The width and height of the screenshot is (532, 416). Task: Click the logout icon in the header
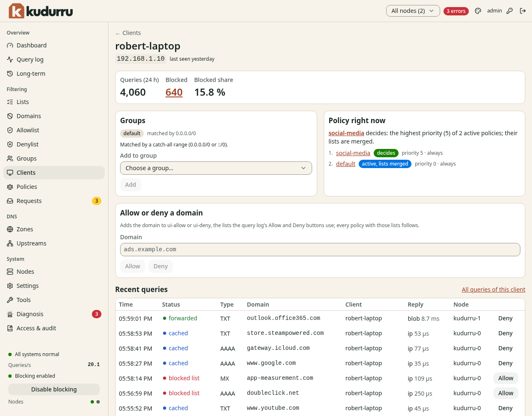coord(523,11)
